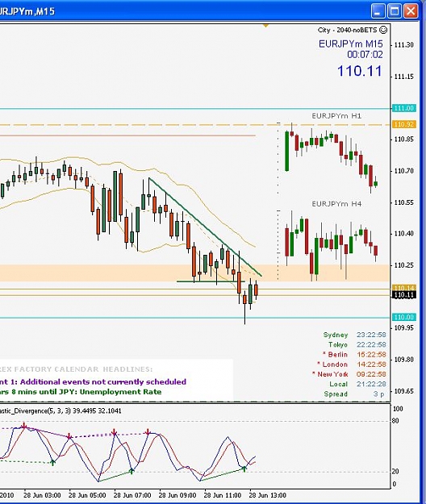Click the stochastic 80 level label
This screenshot has width=426, height=504.
[395, 421]
